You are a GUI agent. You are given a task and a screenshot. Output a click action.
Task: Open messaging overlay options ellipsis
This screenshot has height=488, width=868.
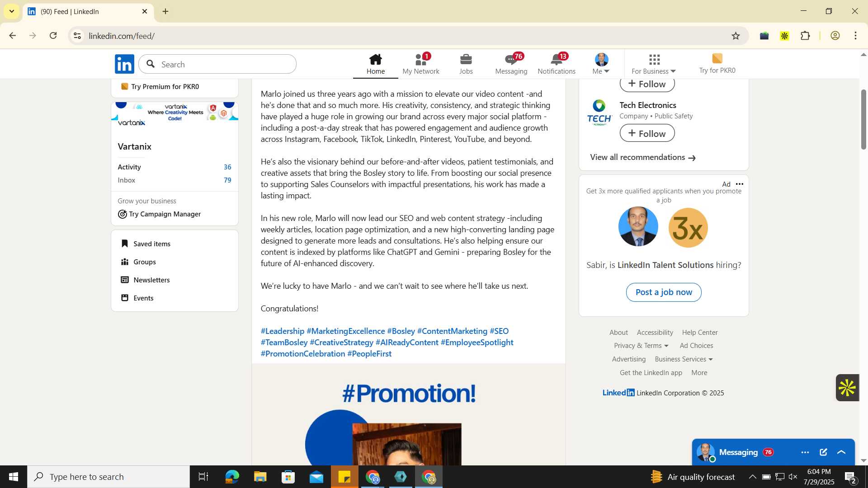pos(805,452)
